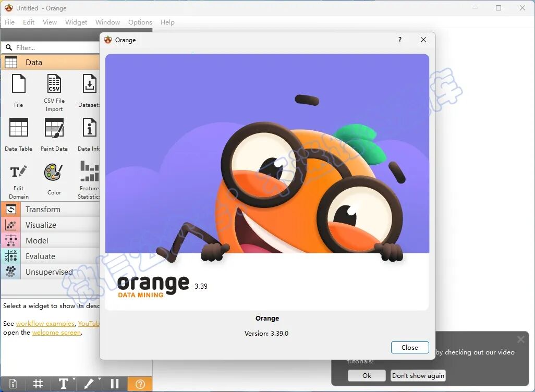This screenshot has height=392, width=535.
Task: Expand the Transform widget category
Action: point(50,209)
